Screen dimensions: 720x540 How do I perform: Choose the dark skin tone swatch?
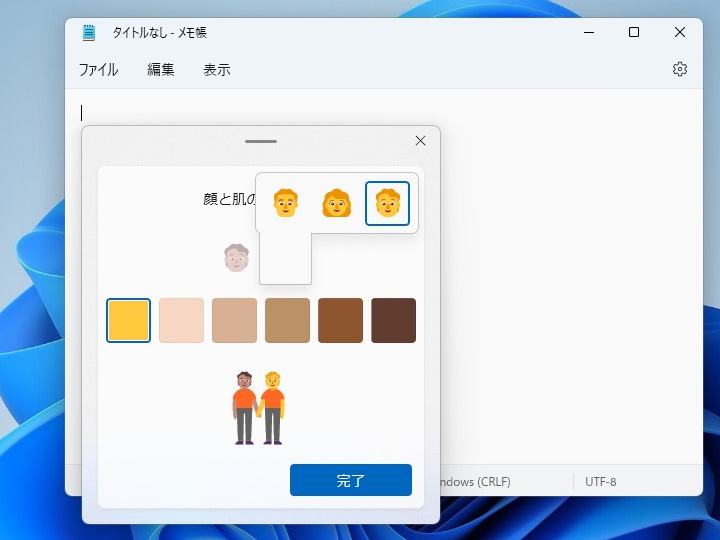click(x=394, y=321)
